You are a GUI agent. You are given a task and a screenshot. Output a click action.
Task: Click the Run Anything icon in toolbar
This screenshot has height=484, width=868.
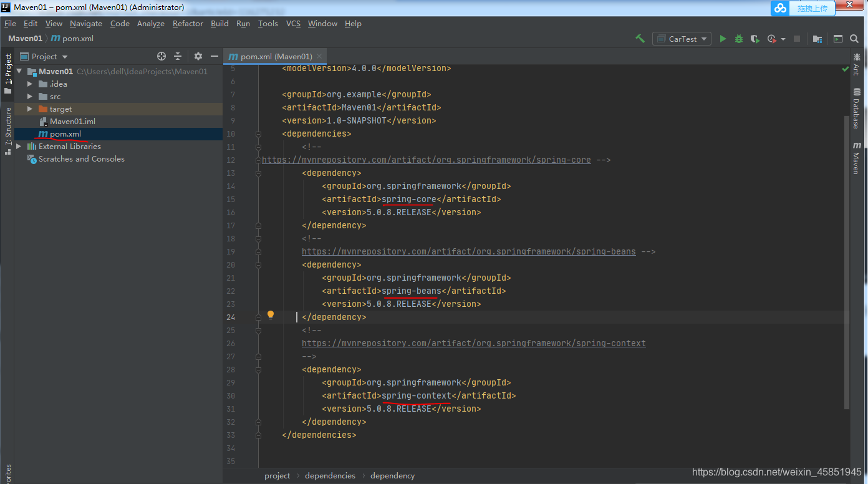pos(838,39)
